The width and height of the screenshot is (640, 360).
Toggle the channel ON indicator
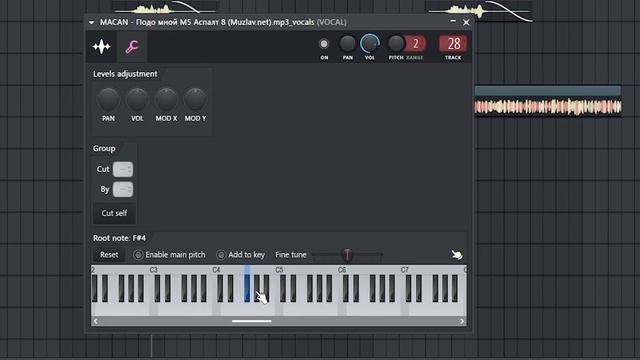click(x=324, y=44)
